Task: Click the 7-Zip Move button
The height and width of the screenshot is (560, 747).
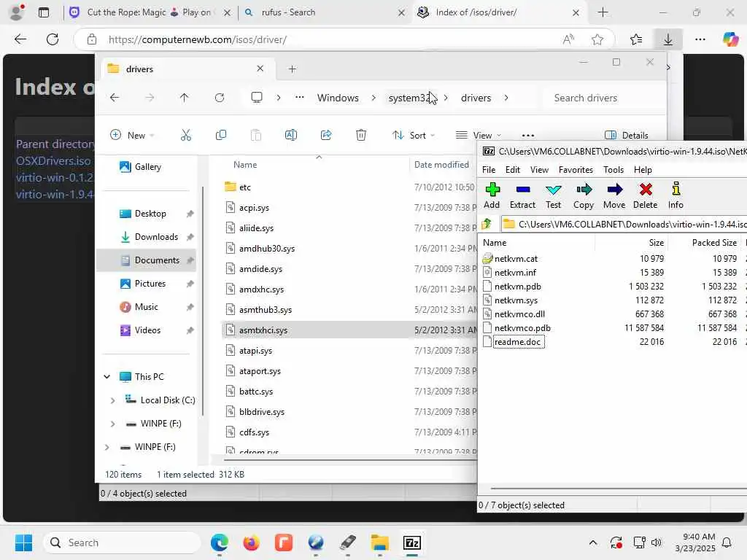Action: pos(614,195)
